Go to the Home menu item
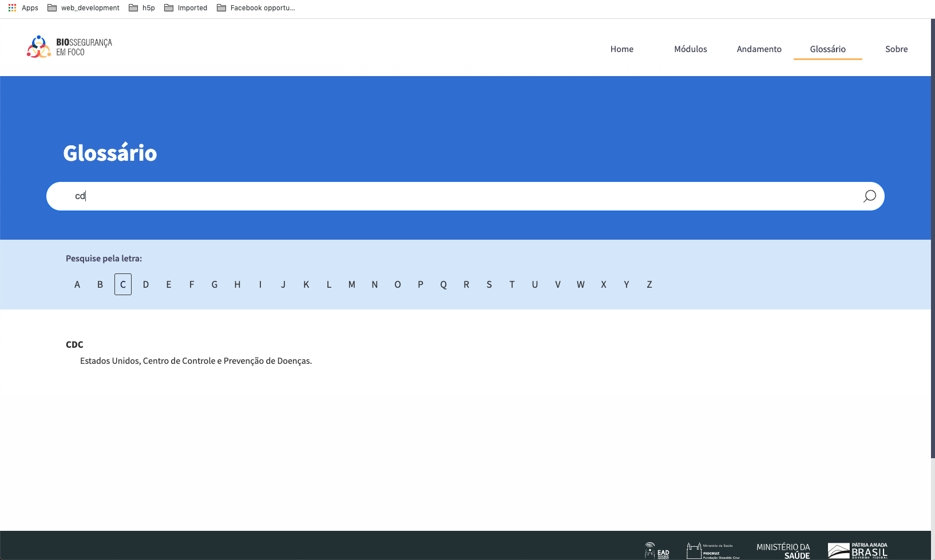This screenshot has width=935, height=560. (x=621, y=49)
